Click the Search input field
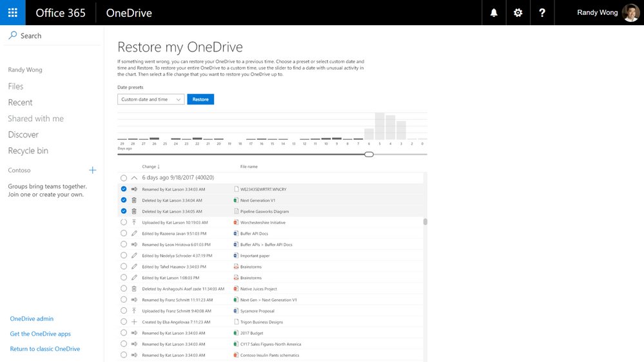Image resolution: width=644 pixels, height=362 pixels. click(54, 35)
